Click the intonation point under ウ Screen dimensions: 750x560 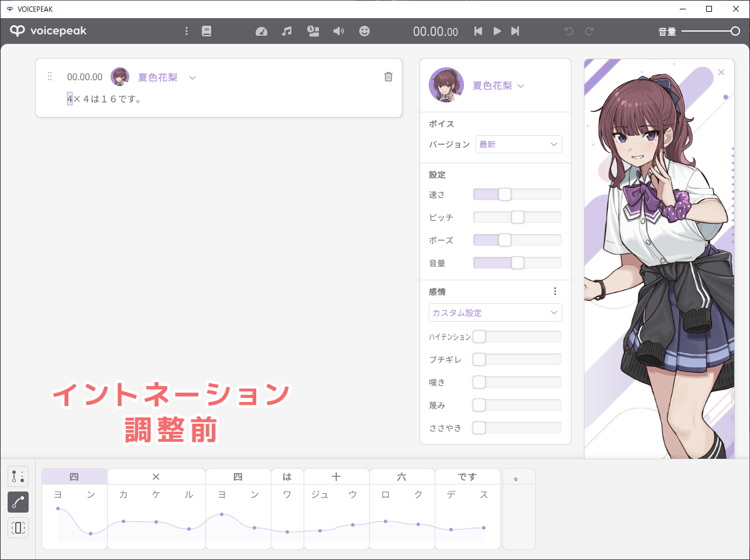(353, 525)
